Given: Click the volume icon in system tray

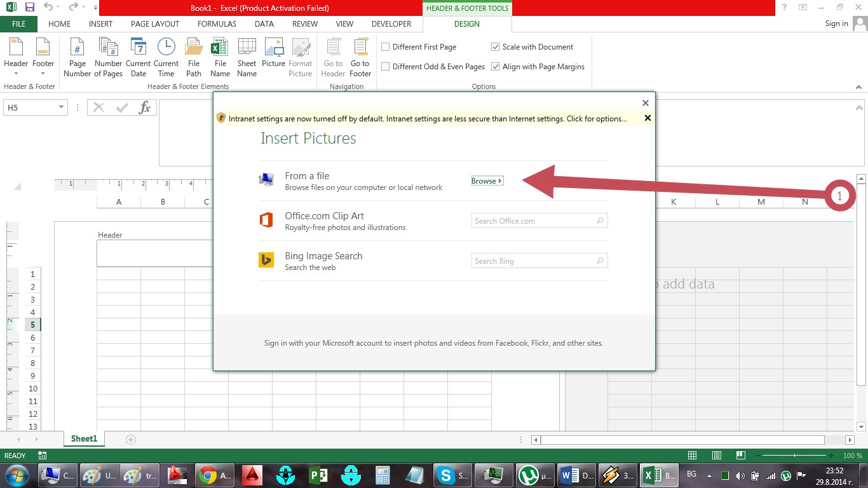Looking at the screenshot, I should pos(740,475).
